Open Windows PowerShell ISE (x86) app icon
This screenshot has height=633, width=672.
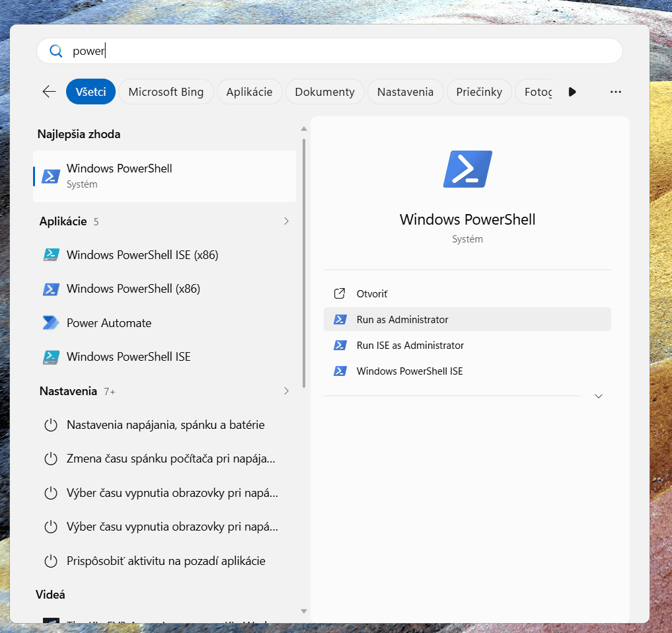[x=51, y=255]
